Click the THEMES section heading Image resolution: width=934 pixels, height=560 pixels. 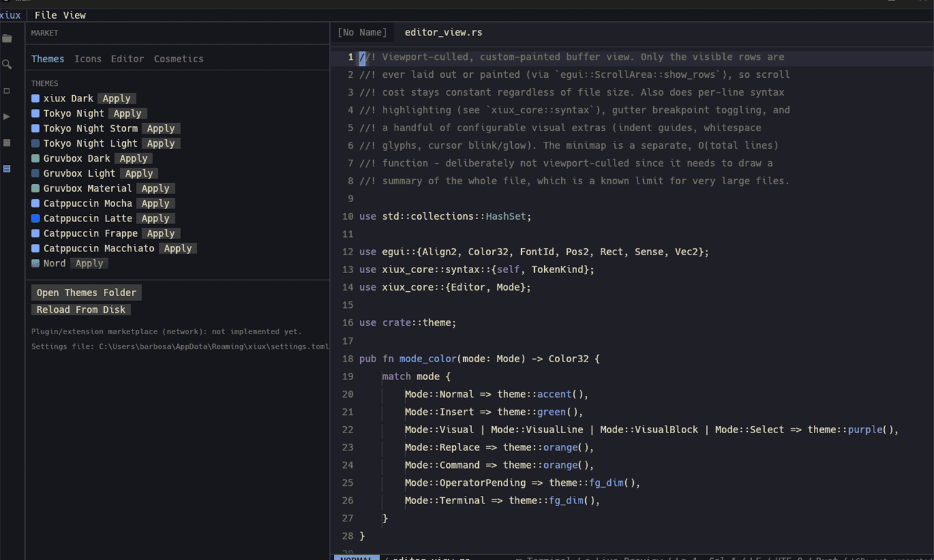point(45,83)
